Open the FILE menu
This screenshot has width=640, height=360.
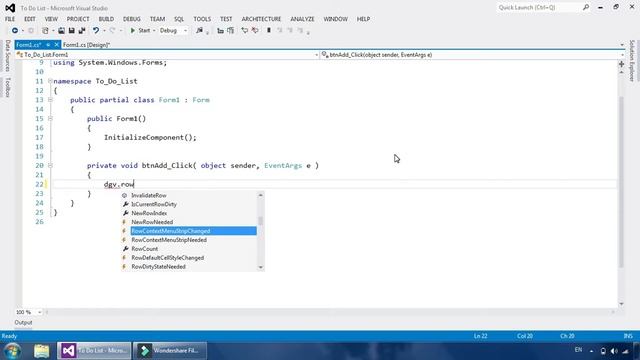click(10, 19)
